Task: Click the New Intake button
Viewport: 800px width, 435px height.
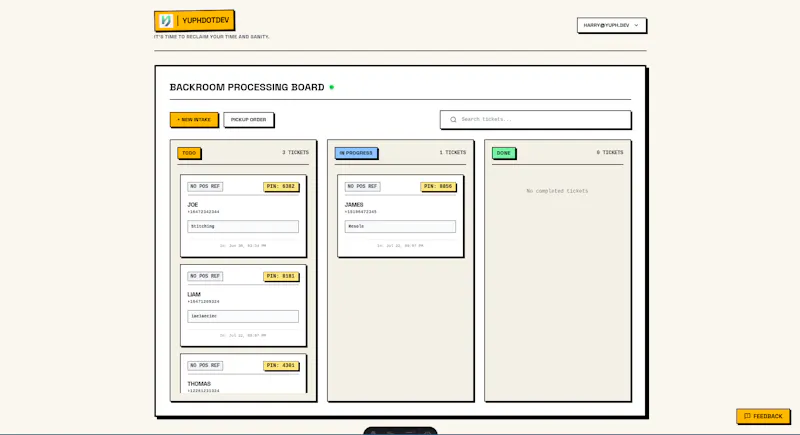Action: [x=194, y=119]
